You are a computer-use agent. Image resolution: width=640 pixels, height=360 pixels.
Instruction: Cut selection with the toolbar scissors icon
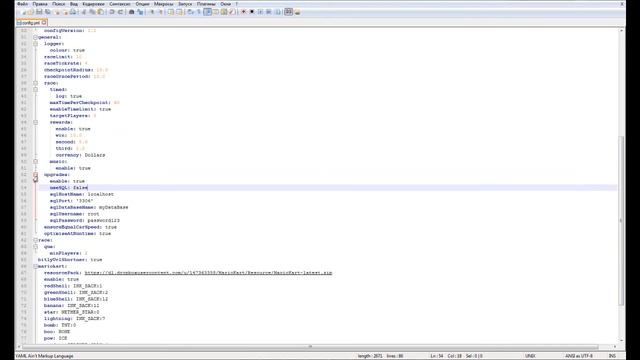coord(84,12)
